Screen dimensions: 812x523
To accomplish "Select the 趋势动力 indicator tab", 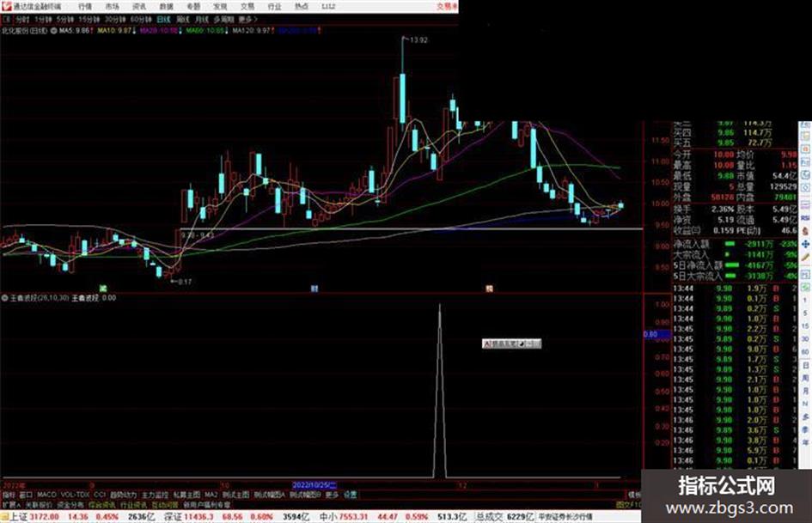I will point(123,495).
